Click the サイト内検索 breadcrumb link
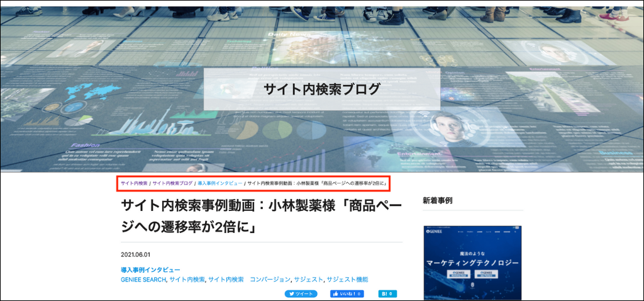 [134, 183]
